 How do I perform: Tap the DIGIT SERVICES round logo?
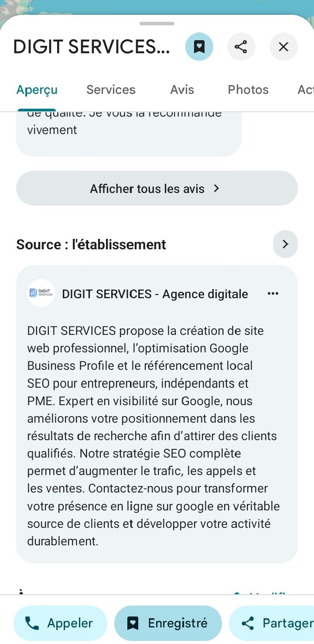tap(41, 293)
